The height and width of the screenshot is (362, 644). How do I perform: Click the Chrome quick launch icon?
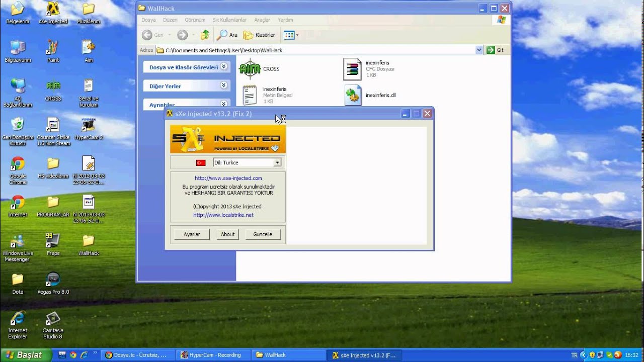(73, 355)
